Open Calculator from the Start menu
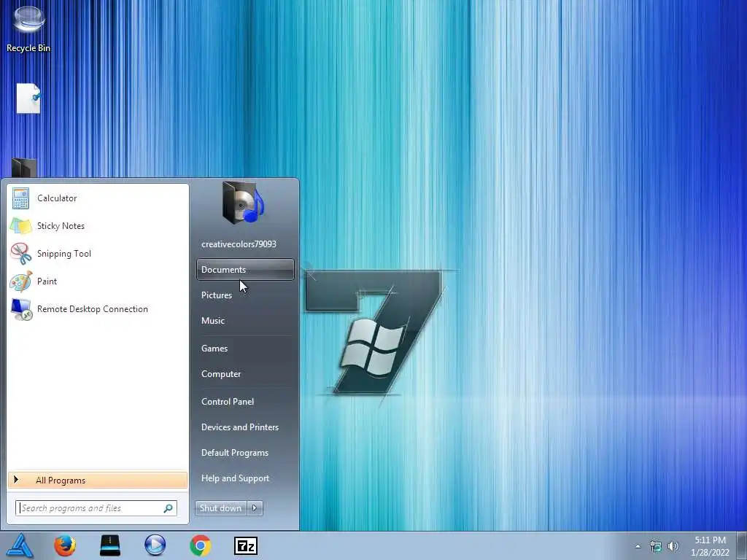The height and width of the screenshot is (560, 747). pos(98,198)
